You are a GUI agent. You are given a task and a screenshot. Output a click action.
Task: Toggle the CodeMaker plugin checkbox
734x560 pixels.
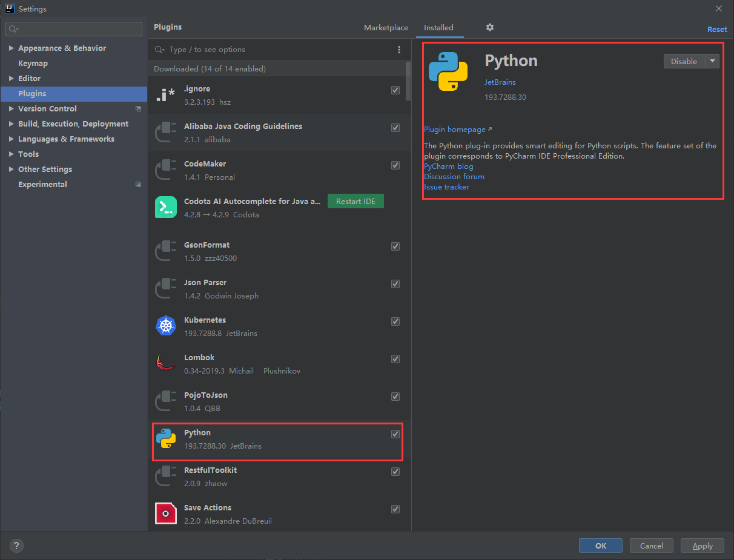pyautogui.click(x=395, y=165)
